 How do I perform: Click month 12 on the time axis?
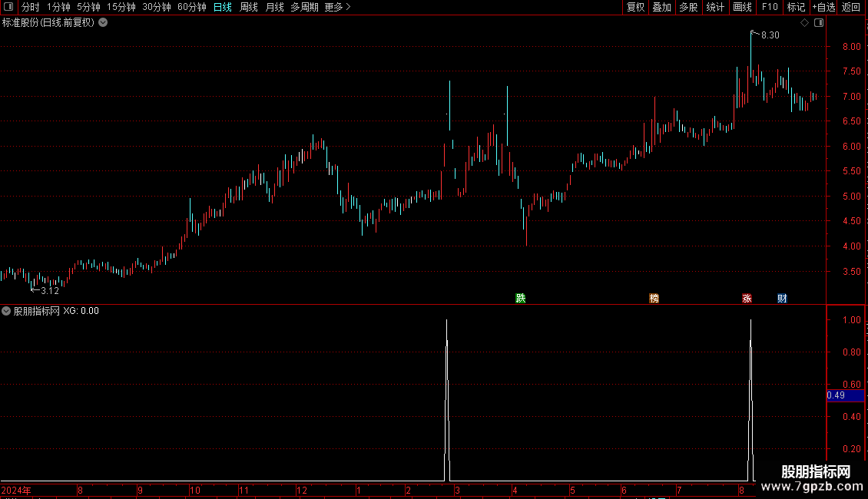pyautogui.click(x=302, y=490)
